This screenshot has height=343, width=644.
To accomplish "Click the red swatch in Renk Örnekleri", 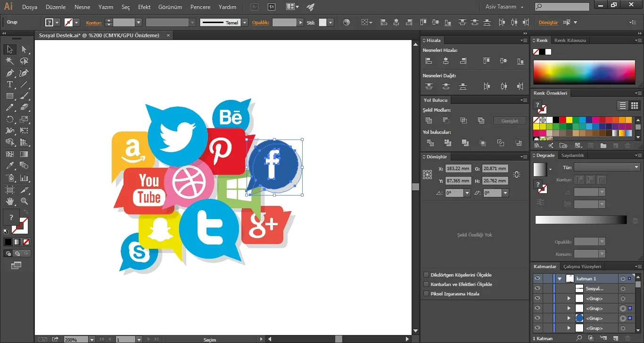I will tap(563, 120).
